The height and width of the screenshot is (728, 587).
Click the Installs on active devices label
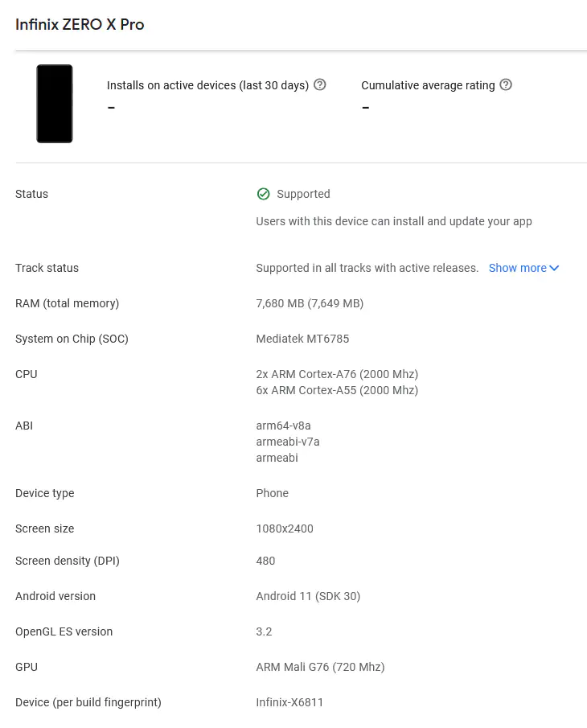(208, 85)
